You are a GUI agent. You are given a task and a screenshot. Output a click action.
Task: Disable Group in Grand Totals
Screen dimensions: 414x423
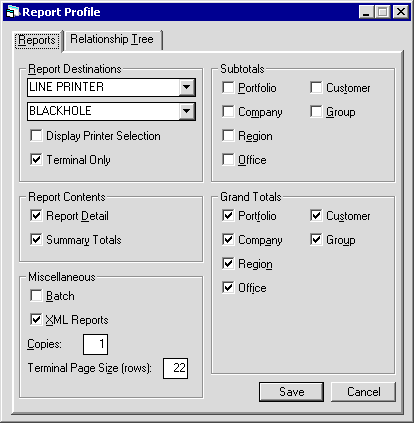(316, 240)
